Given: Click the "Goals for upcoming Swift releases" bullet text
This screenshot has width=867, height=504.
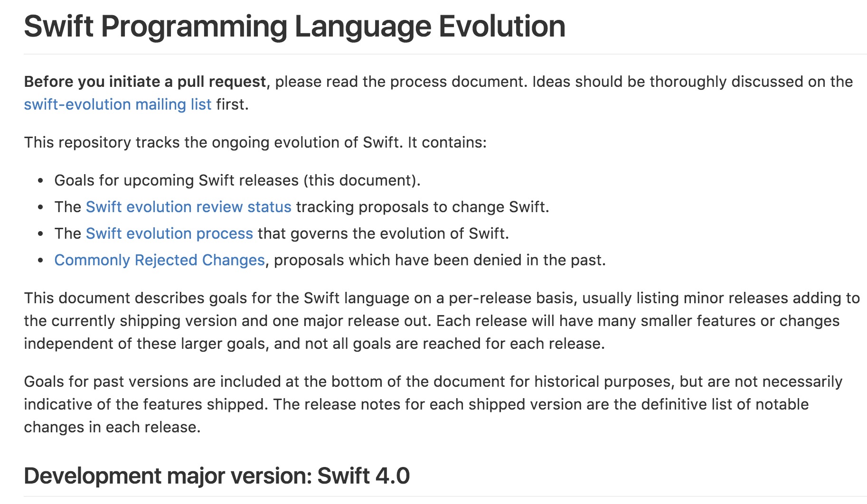Looking at the screenshot, I should point(176,180).
